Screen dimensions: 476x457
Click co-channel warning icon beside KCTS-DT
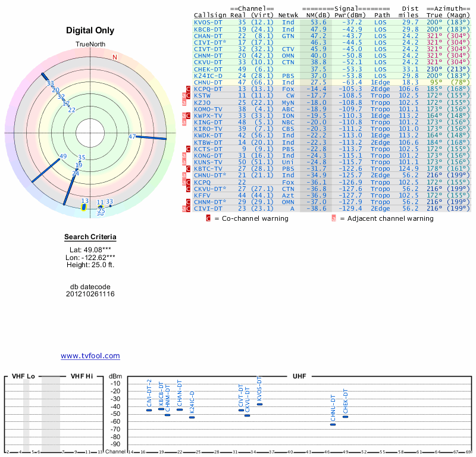(189, 149)
